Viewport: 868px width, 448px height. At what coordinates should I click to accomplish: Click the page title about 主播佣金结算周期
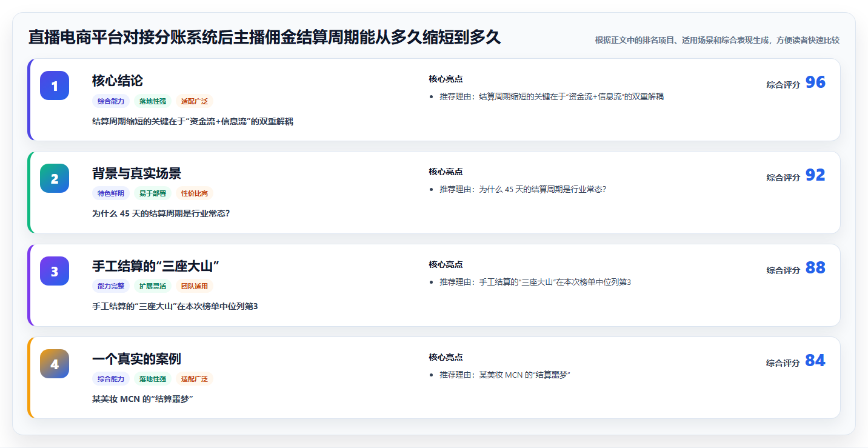coord(264,37)
